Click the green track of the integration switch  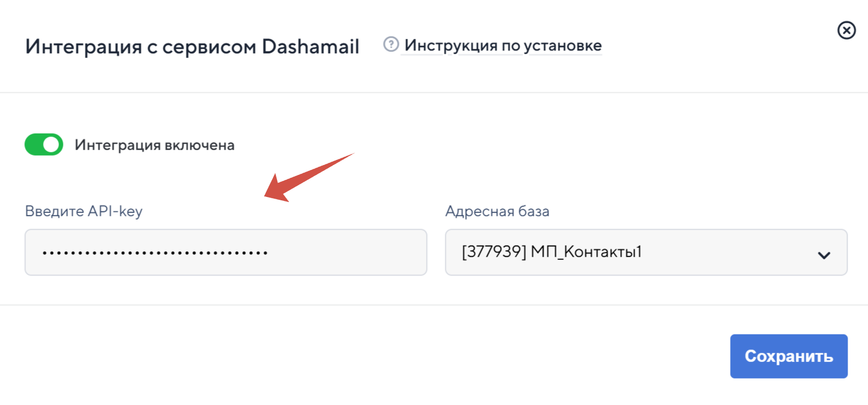33,145
